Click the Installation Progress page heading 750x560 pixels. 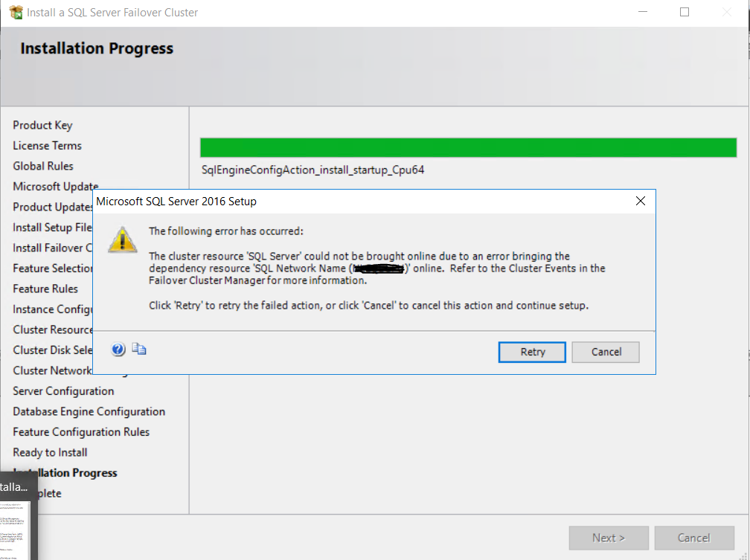(97, 48)
